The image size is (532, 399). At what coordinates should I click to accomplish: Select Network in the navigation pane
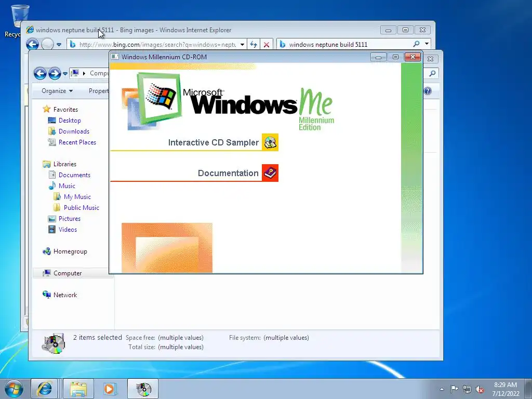(65, 295)
